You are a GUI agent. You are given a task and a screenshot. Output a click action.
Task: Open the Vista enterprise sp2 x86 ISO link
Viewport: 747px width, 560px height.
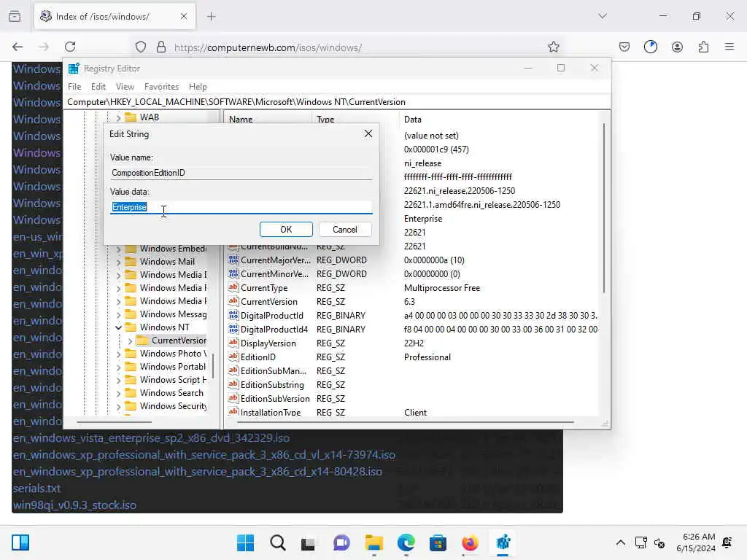[x=152, y=438]
